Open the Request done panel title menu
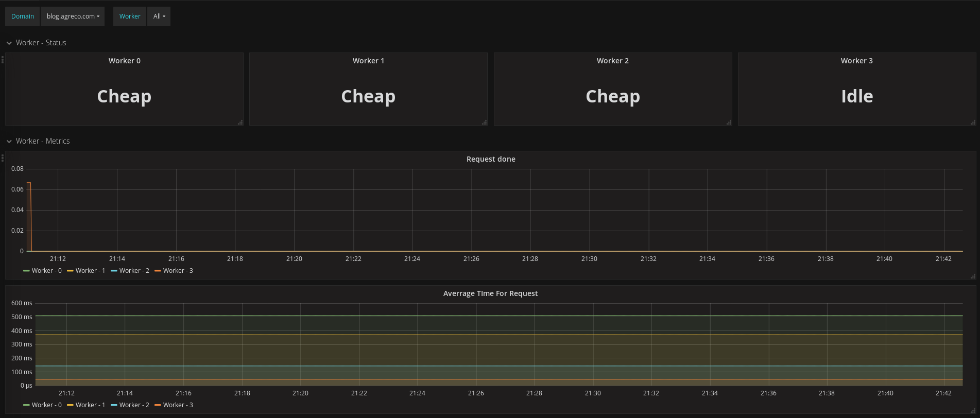This screenshot has width=980, height=418. tap(491, 159)
